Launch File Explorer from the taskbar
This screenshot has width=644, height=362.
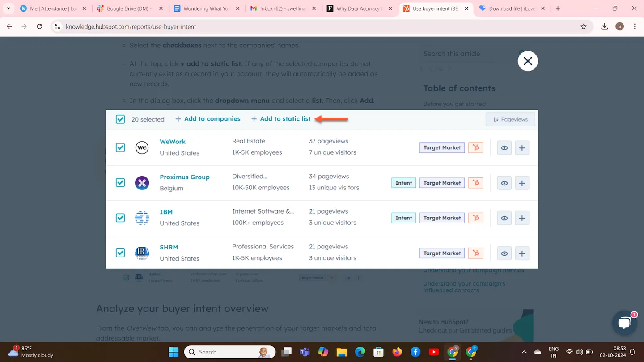tap(342, 352)
